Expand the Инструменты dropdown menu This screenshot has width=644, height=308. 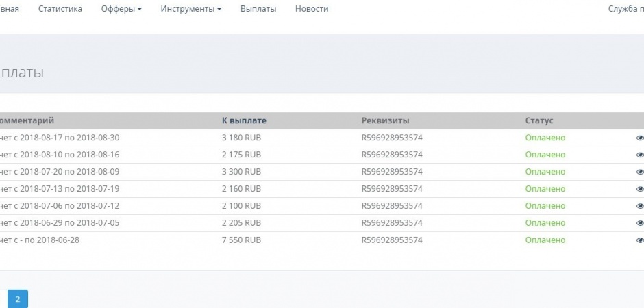click(x=191, y=9)
